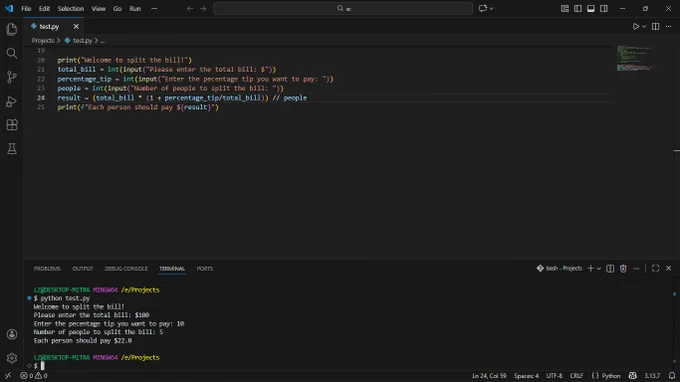This screenshot has width=680, height=382.
Task: Click Copilot status icon in status bar
Action: 633,375
